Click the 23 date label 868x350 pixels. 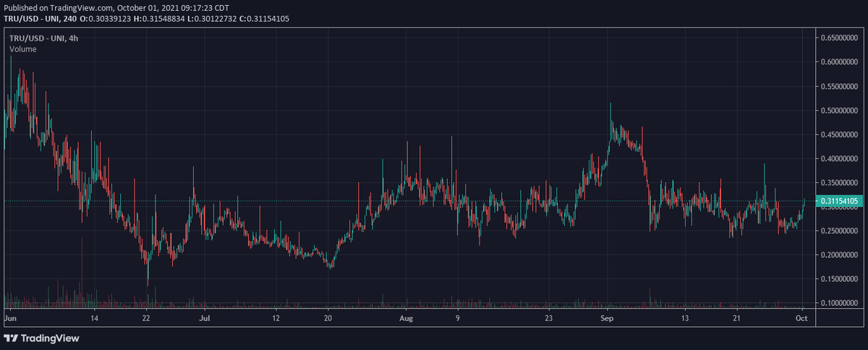(x=549, y=317)
